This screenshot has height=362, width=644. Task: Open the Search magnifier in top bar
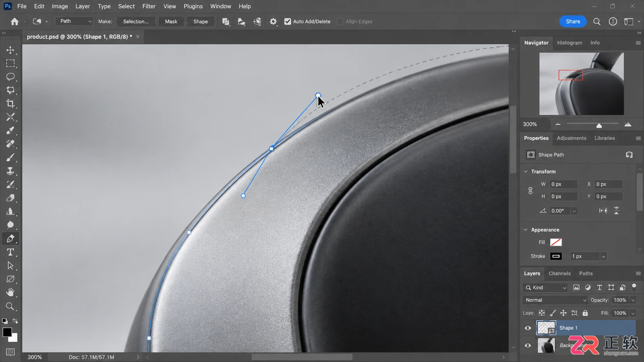[597, 21]
